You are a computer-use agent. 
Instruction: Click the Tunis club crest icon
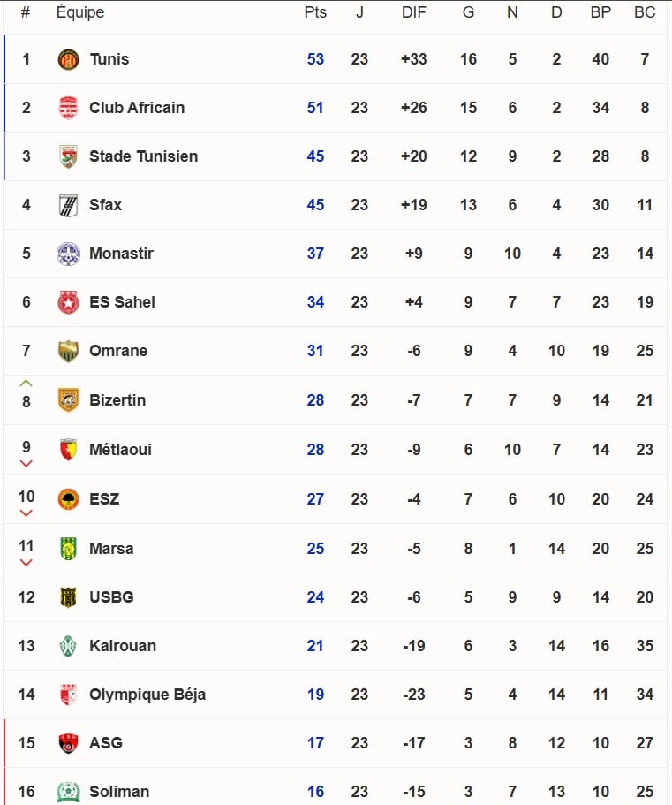pos(68,59)
